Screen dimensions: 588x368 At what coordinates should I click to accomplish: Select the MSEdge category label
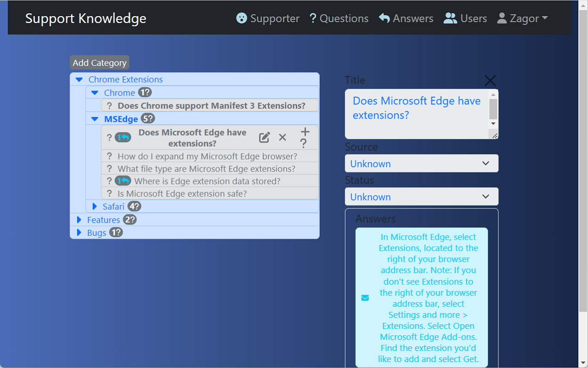tap(121, 119)
